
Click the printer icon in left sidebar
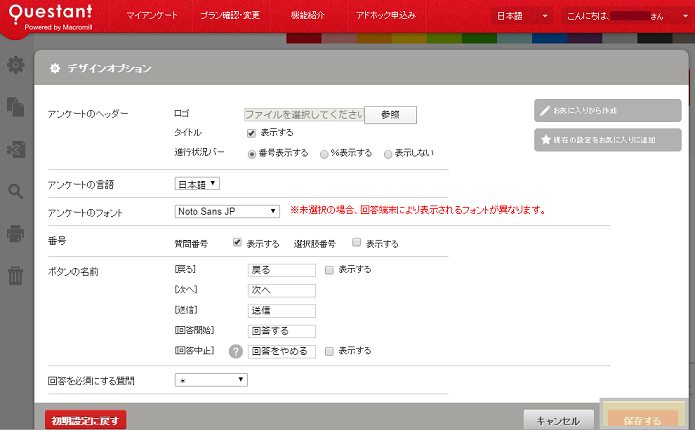(x=15, y=233)
